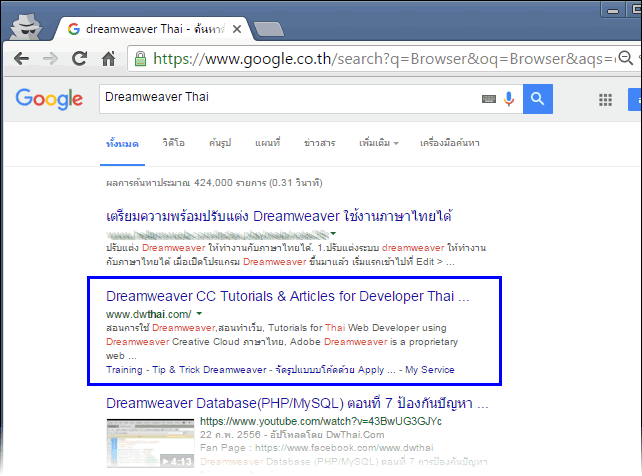
Task: Click the green padlock security icon
Action: click(x=140, y=59)
